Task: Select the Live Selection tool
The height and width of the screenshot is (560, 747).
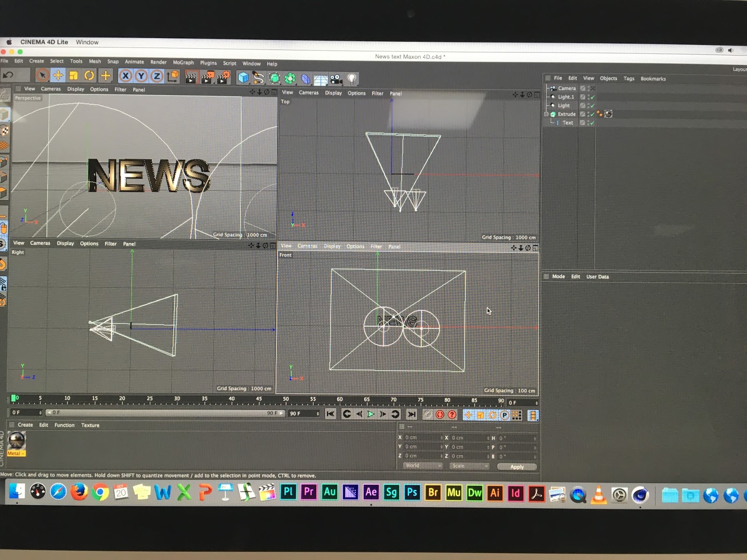Action: (x=42, y=75)
